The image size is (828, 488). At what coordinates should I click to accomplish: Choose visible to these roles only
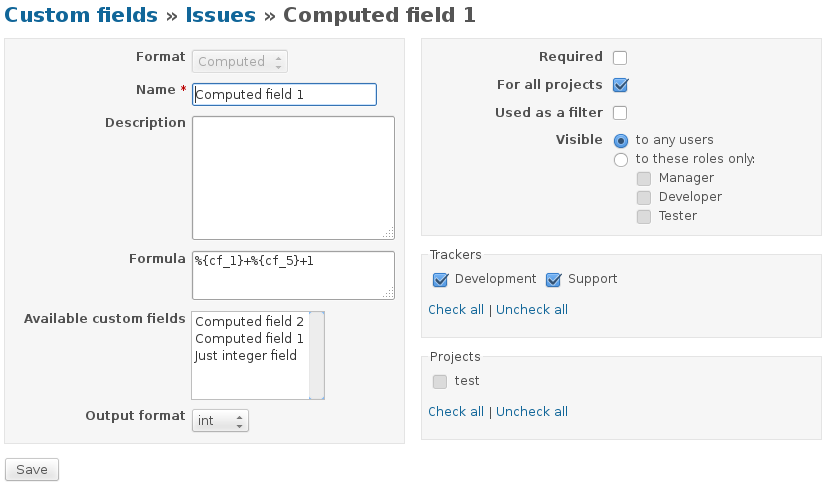[x=621, y=159]
